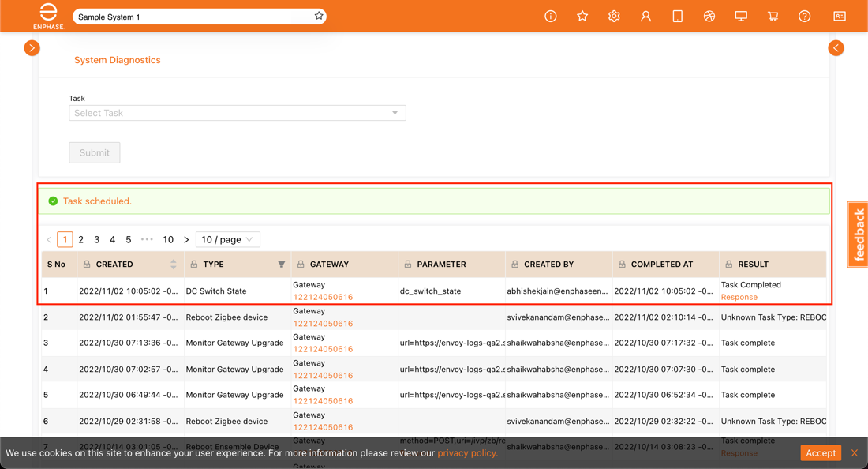The height and width of the screenshot is (469, 868).
Task: Open the privacy policy link
Action: [x=467, y=453]
